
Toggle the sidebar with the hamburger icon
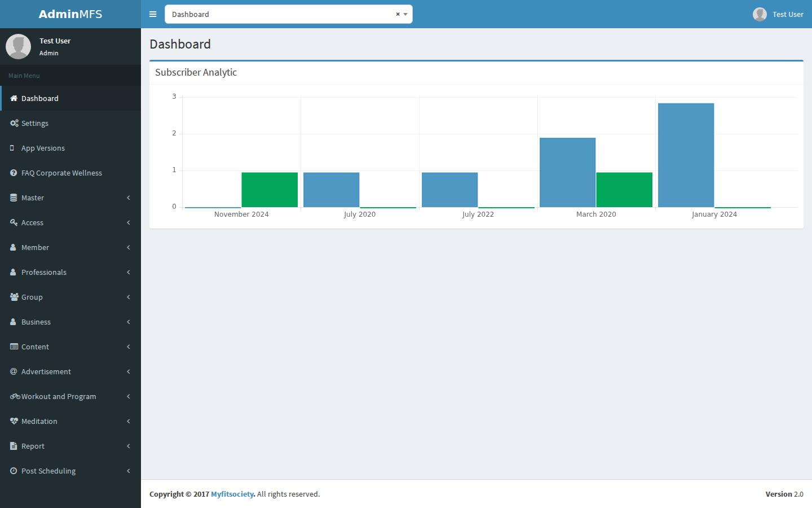(x=153, y=14)
